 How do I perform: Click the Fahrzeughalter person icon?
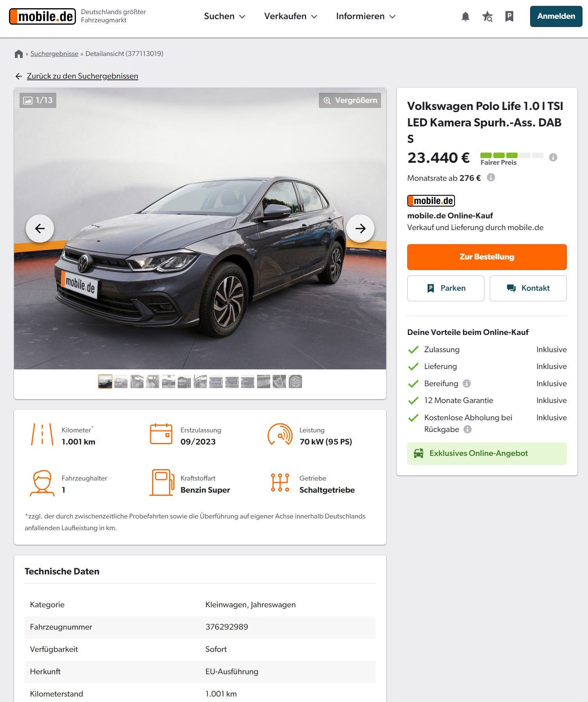pos(42,483)
